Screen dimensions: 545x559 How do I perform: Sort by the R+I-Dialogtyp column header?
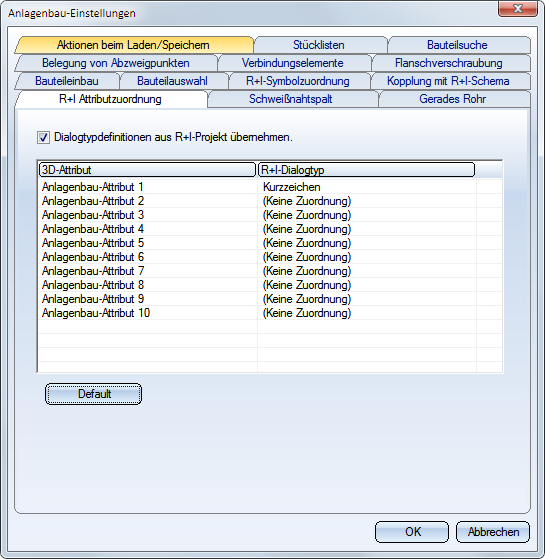(366, 170)
